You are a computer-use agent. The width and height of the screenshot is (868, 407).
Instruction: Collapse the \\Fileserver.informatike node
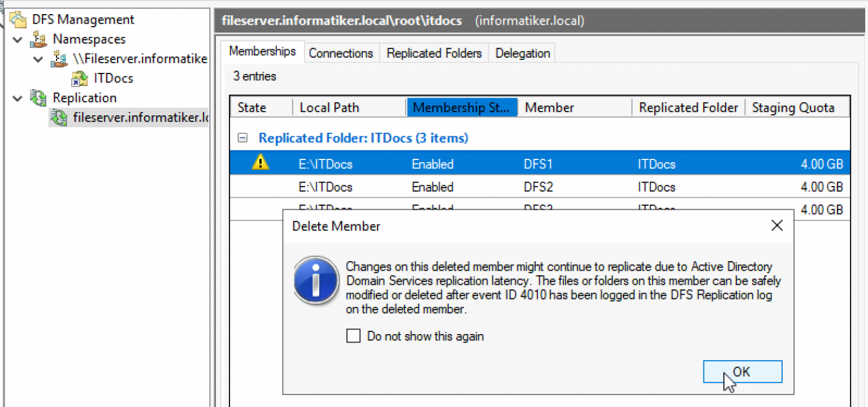tap(38, 59)
